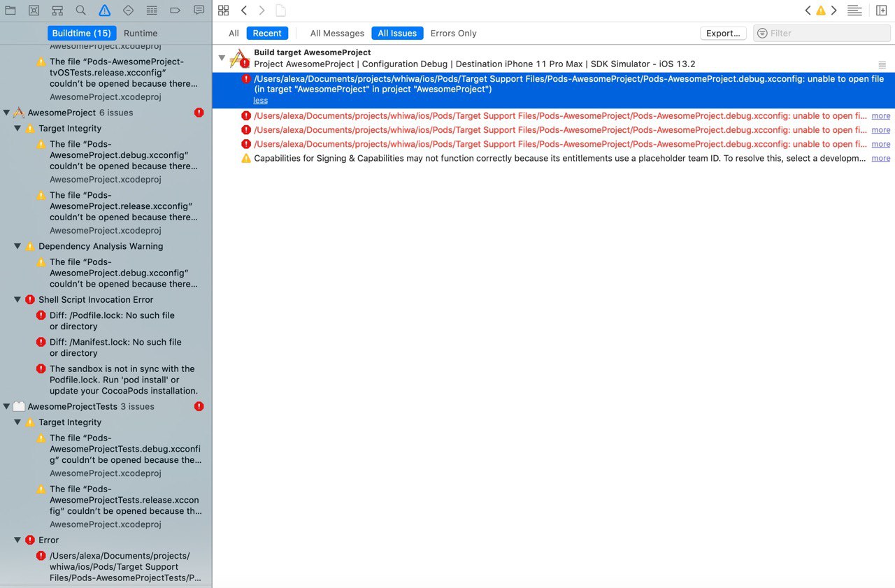Click the filter icon inside the Filter field
This screenshot has width=895, height=588.
[x=762, y=34]
